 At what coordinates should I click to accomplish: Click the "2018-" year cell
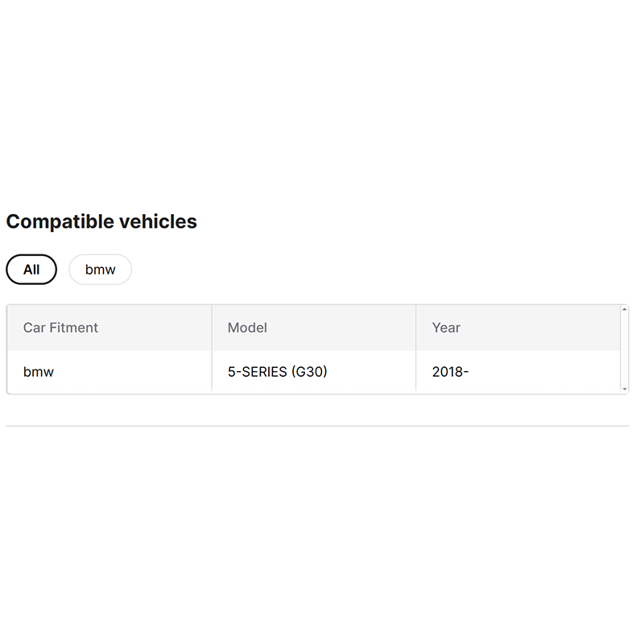450,372
